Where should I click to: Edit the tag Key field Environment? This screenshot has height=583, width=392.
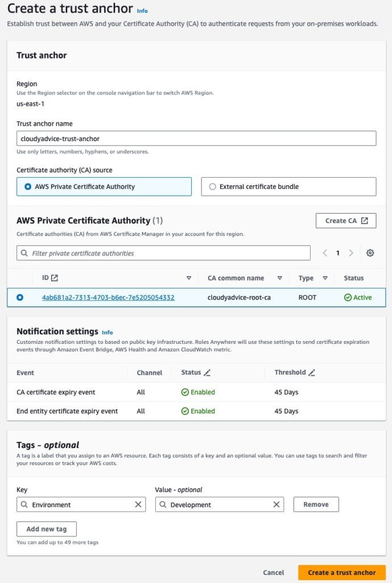click(81, 504)
